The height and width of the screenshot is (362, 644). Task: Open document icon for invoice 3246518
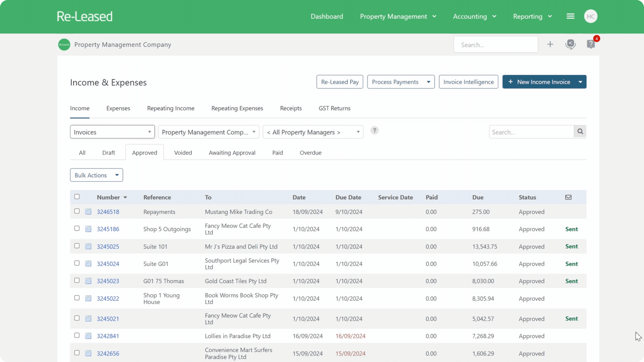(88, 212)
